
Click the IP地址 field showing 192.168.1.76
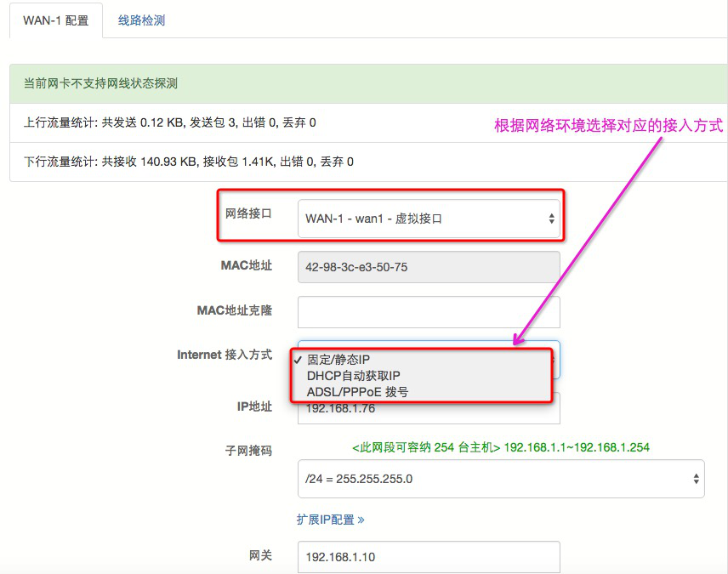428,410
